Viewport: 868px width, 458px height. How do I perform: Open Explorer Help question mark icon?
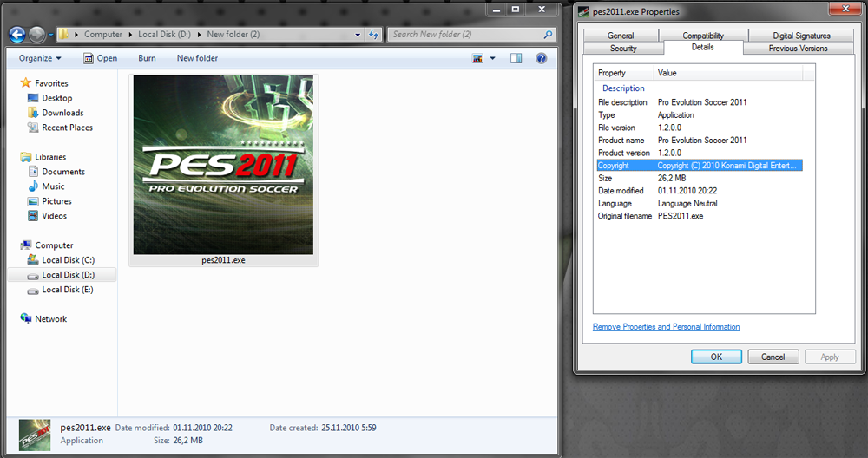[x=542, y=58]
